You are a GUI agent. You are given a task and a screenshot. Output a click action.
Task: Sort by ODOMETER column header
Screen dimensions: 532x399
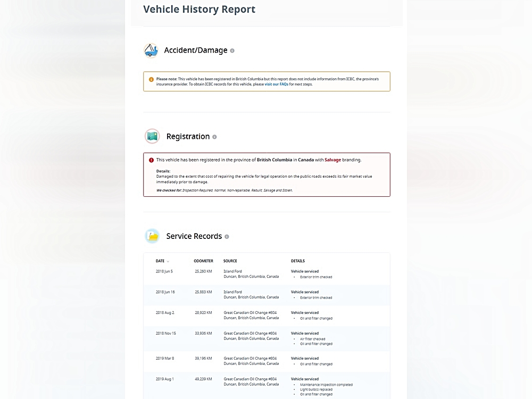203,261
